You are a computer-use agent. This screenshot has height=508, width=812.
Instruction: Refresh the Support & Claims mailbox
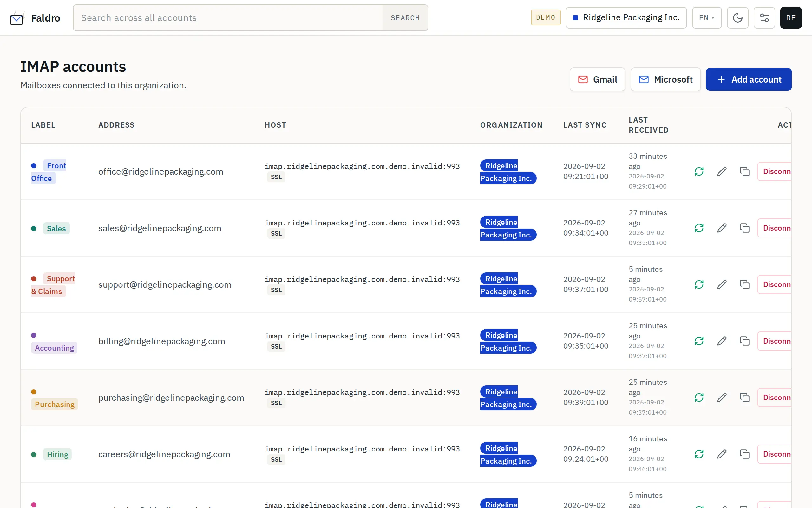pyautogui.click(x=699, y=284)
